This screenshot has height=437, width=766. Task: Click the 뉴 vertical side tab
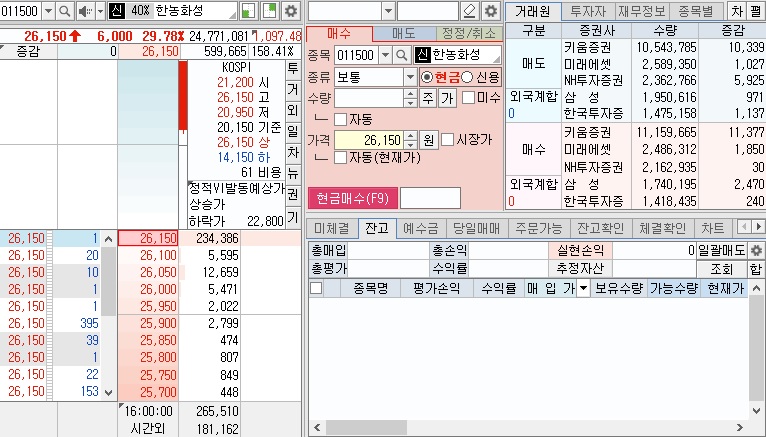click(293, 173)
